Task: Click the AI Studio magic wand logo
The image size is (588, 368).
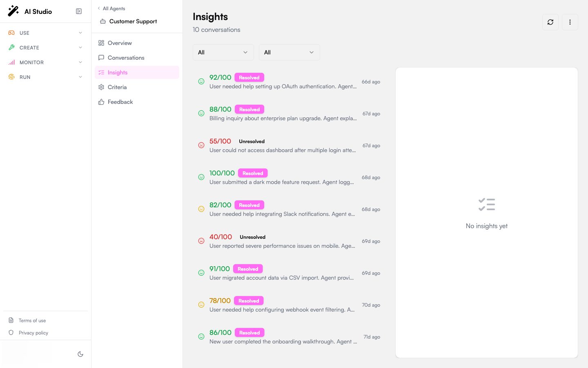Action: pyautogui.click(x=13, y=11)
